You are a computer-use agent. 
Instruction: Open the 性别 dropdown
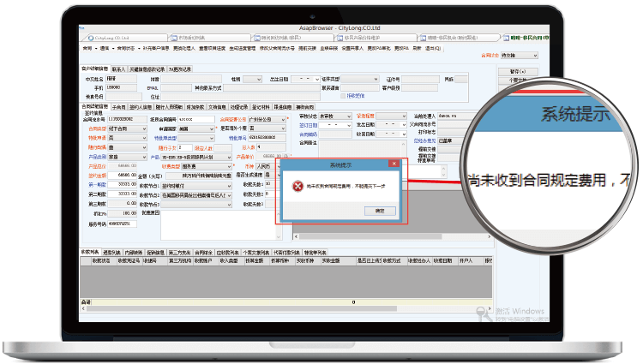[252, 79]
